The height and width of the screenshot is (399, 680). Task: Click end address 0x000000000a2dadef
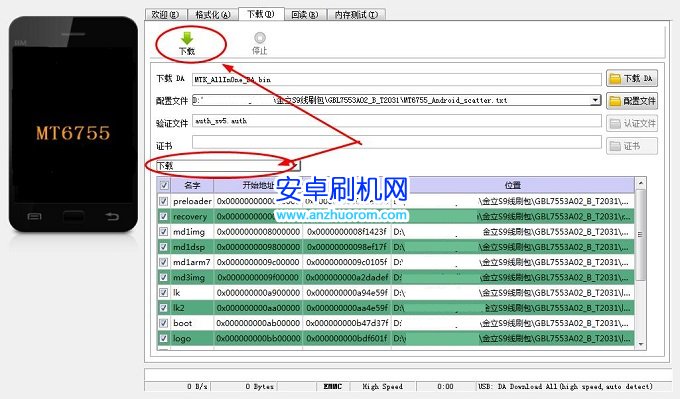click(x=347, y=277)
